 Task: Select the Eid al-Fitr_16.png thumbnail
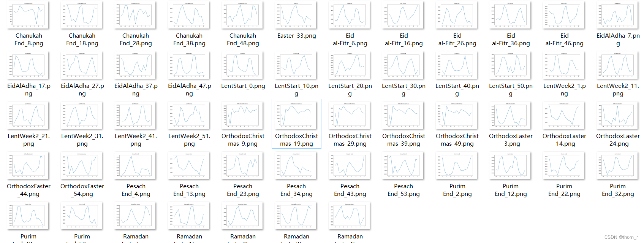point(403,15)
